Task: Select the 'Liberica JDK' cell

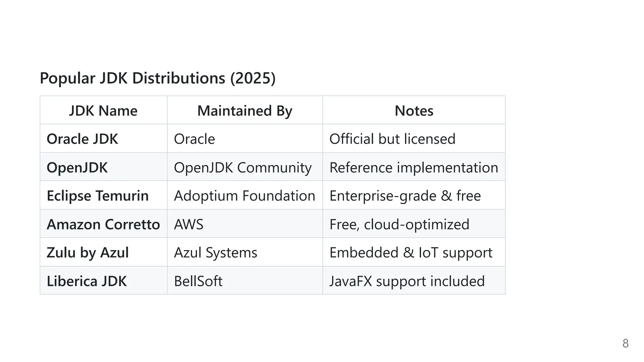Action: click(x=103, y=281)
